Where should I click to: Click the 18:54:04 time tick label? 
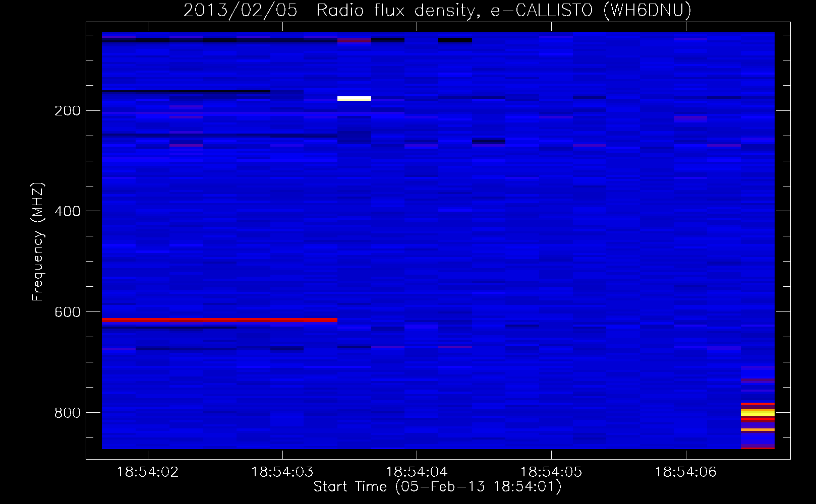pyautogui.click(x=417, y=472)
